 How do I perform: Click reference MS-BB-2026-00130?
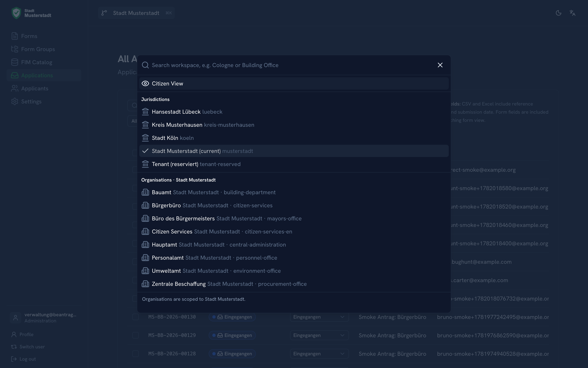point(172,317)
